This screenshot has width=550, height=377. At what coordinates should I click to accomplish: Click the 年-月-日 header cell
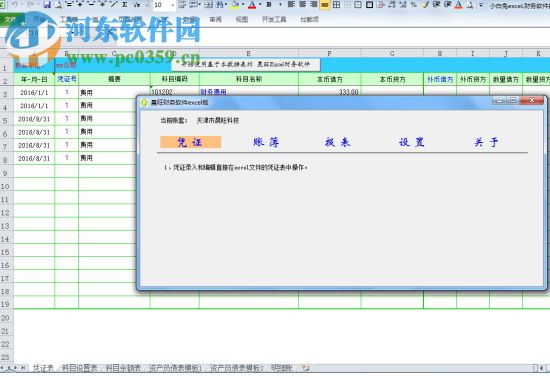tap(34, 79)
